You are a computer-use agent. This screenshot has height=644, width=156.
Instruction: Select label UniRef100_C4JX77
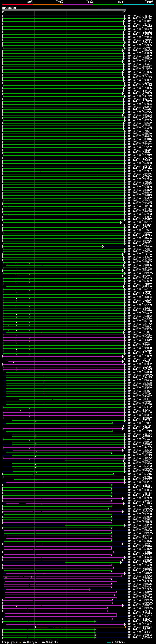pyautogui.click(x=140, y=64)
